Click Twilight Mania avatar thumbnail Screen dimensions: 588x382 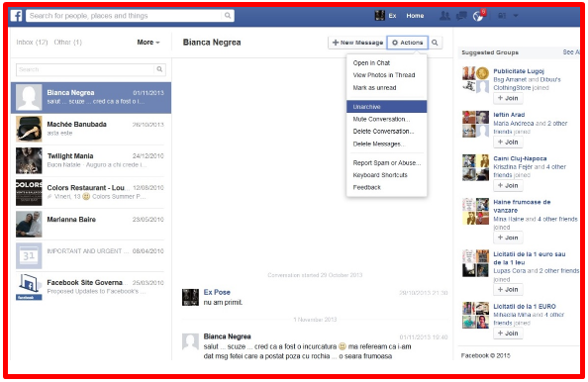(29, 160)
